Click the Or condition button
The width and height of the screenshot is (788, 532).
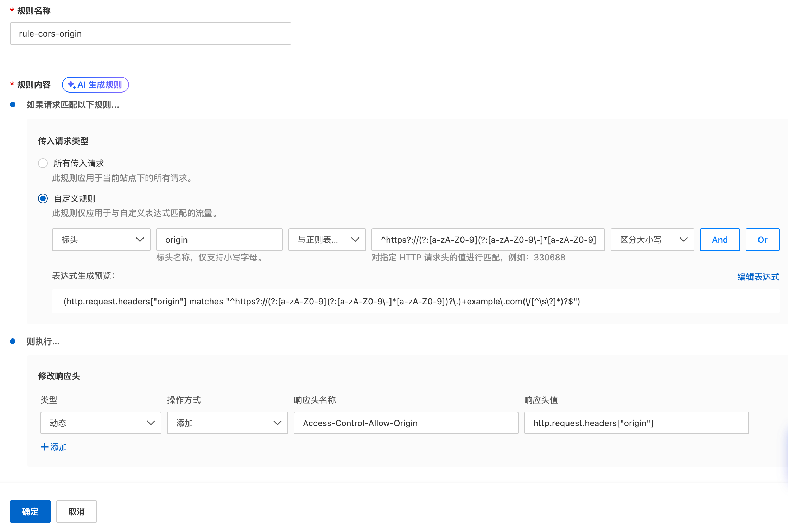click(762, 240)
